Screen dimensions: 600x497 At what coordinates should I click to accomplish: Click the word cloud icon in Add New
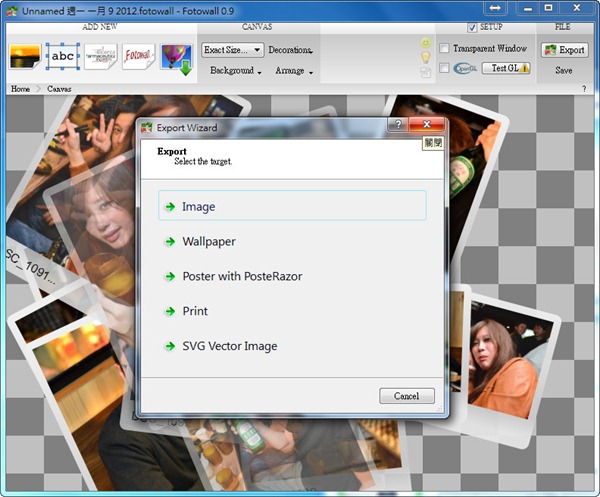click(100, 57)
